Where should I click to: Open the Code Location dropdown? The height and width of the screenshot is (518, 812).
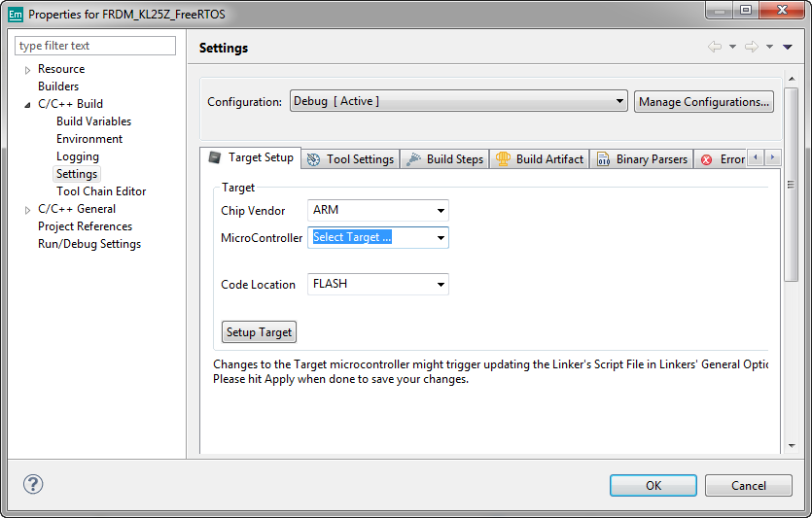click(x=377, y=285)
